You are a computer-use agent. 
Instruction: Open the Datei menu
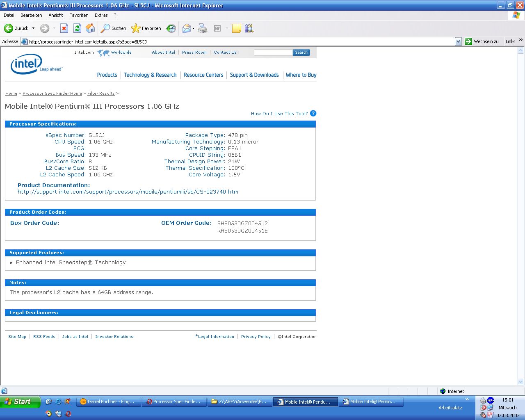pos(9,15)
